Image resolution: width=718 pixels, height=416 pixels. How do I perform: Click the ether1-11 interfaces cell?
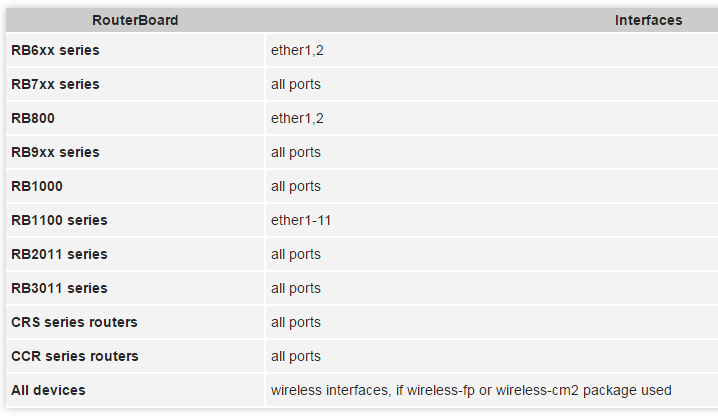click(301, 220)
